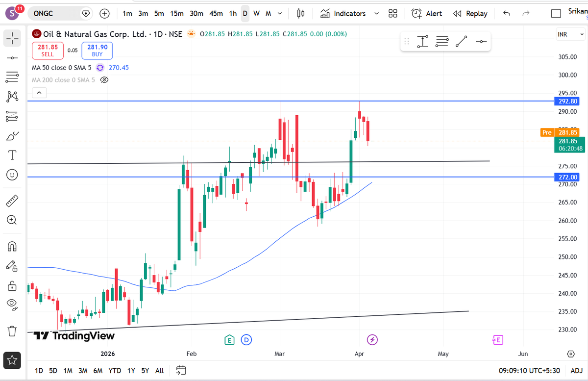Image resolution: width=588 pixels, height=381 pixels.
Task: Select the trend line drawing tool
Action: point(12,58)
